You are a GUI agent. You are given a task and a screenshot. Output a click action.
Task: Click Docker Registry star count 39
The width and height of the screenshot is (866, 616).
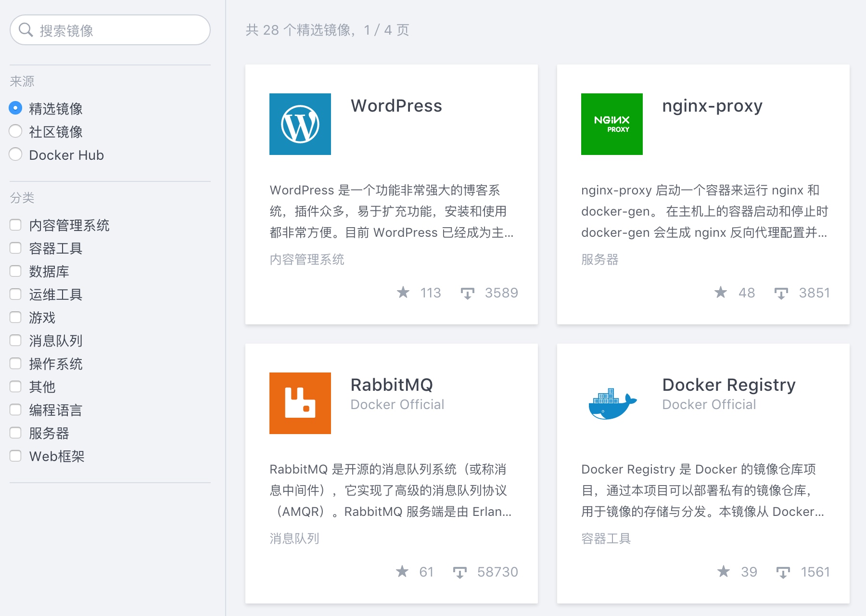(x=749, y=572)
